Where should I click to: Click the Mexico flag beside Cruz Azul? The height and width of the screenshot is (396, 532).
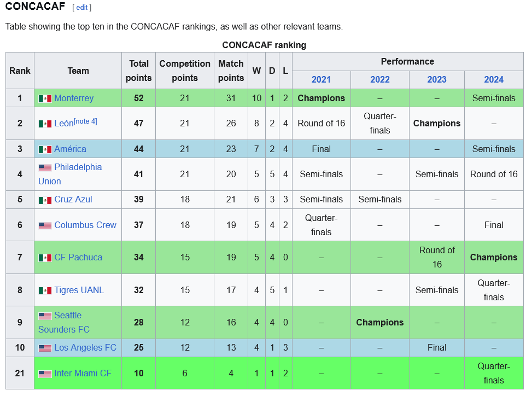(45, 200)
